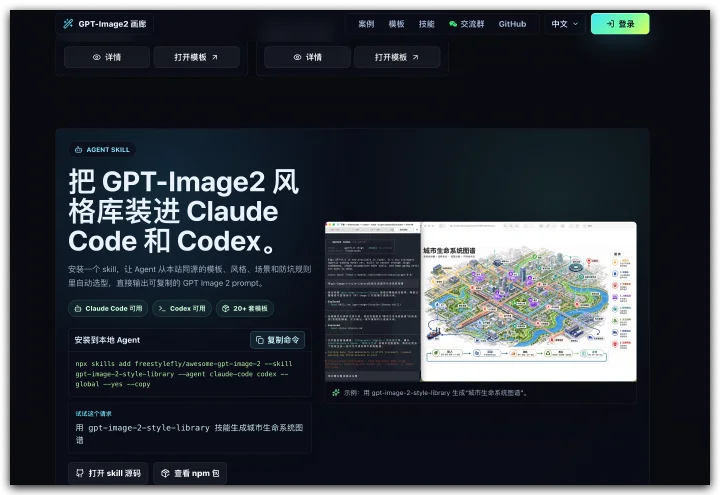Click the Claude Code 可用 tag
The width and height of the screenshot is (720, 495).
click(x=108, y=309)
